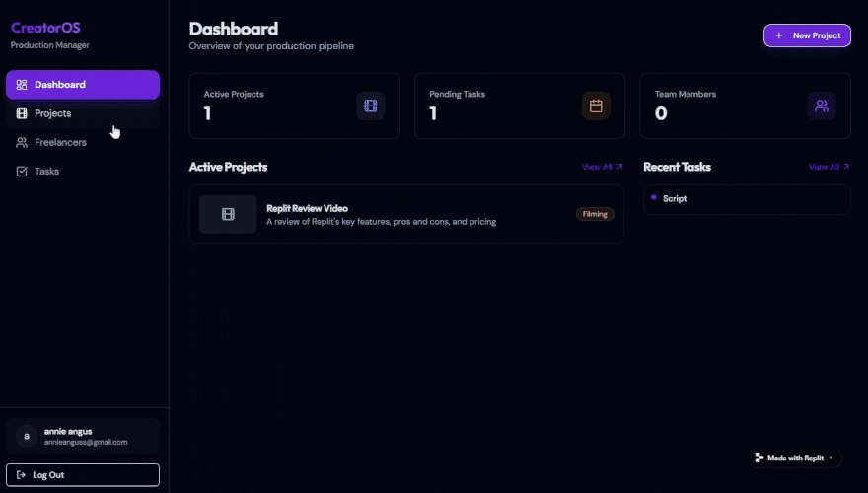Image resolution: width=868 pixels, height=493 pixels.
Task: Click the Tasks checkbox icon in sidebar
Action: coord(22,172)
